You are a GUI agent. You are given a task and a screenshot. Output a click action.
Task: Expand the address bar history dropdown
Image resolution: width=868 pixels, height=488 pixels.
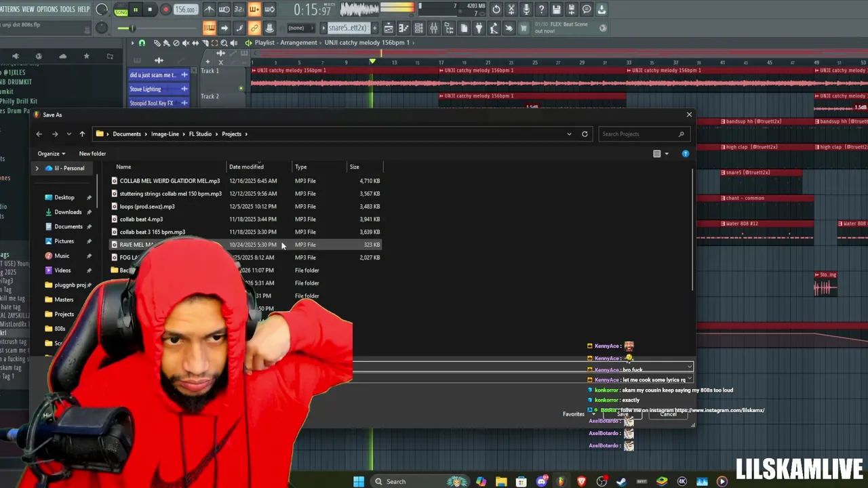[569, 134]
